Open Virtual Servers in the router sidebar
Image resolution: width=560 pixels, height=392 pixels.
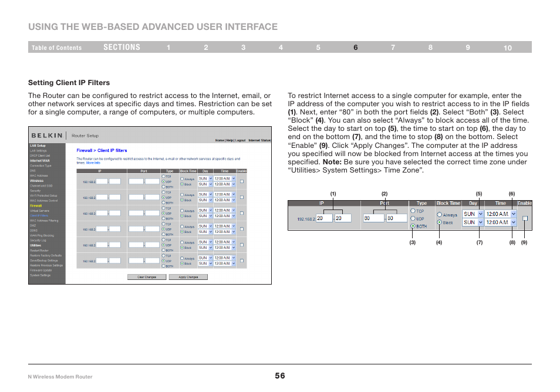pos(40,211)
